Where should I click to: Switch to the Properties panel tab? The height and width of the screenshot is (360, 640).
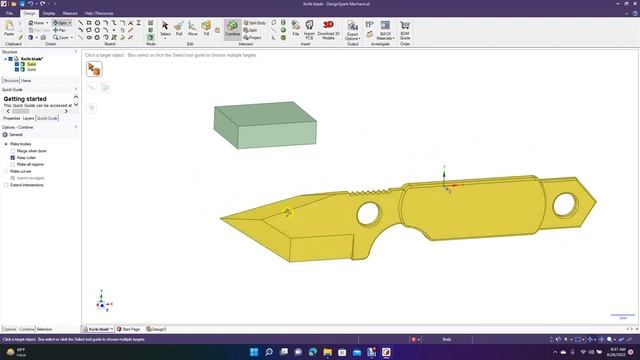11,118
